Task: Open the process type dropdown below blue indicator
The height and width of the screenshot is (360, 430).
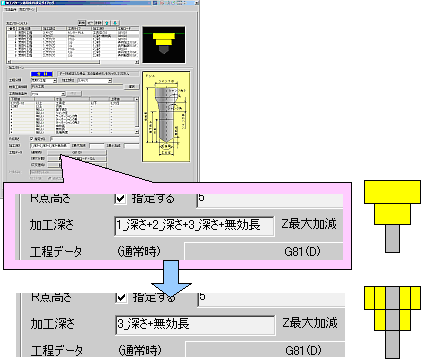Action: click(x=44, y=81)
